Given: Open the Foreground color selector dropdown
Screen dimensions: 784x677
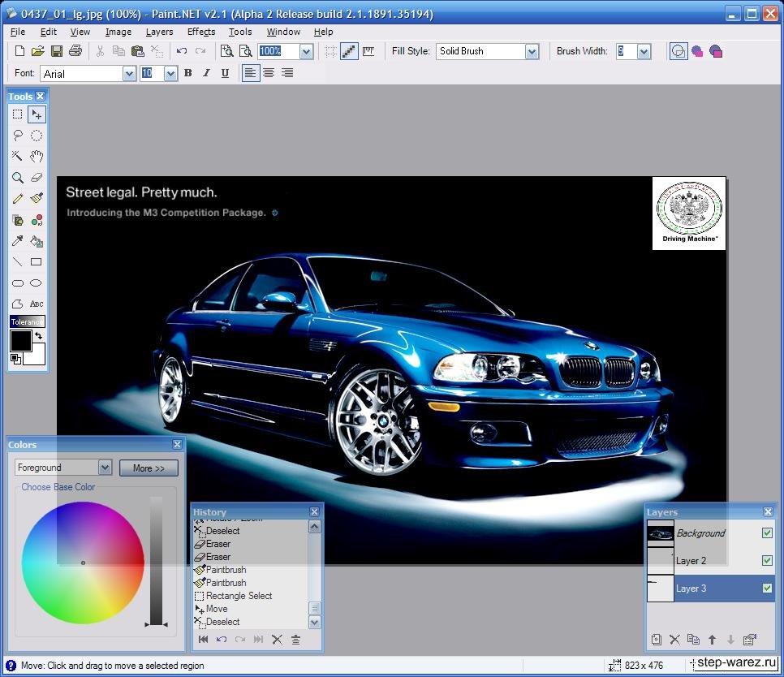Looking at the screenshot, I should [x=105, y=468].
